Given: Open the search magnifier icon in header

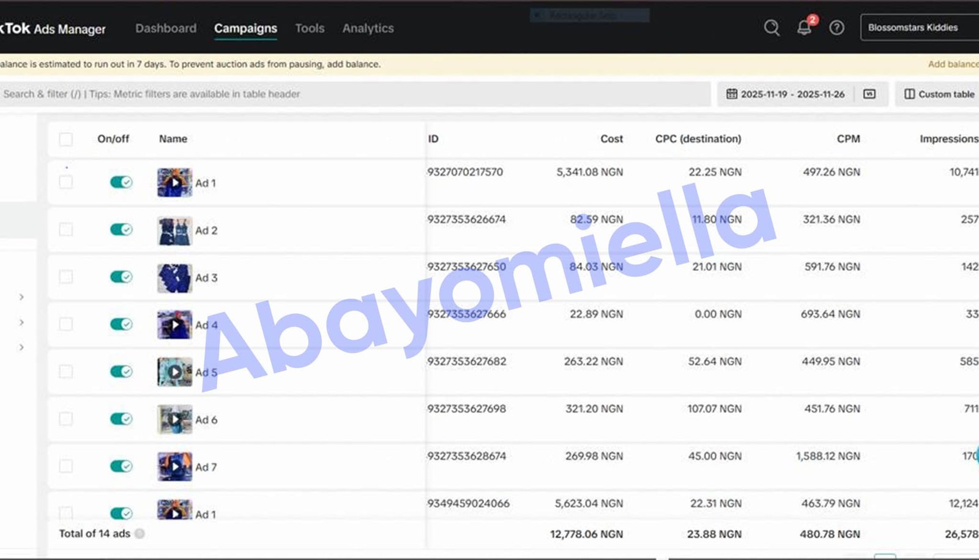Looking at the screenshot, I should [772, 28].
